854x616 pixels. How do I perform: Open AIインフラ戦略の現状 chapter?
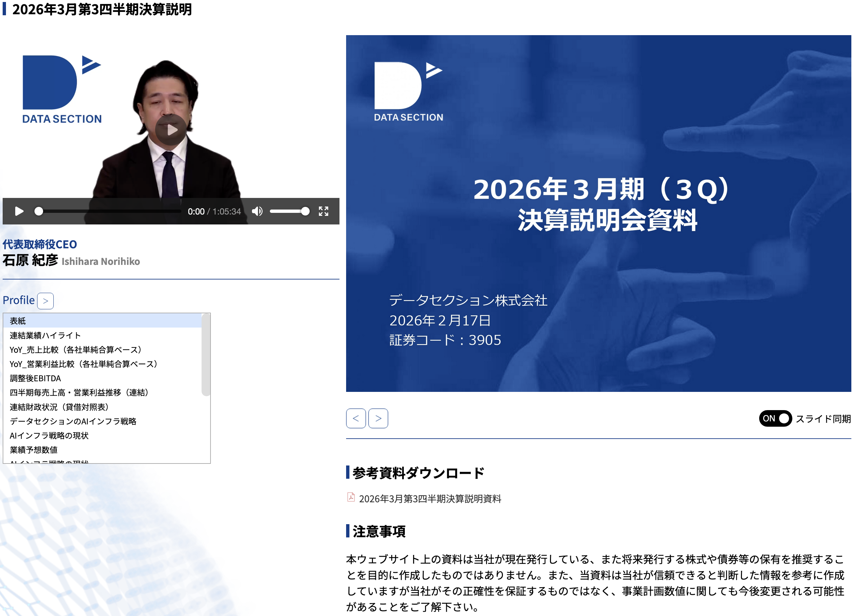49,436
